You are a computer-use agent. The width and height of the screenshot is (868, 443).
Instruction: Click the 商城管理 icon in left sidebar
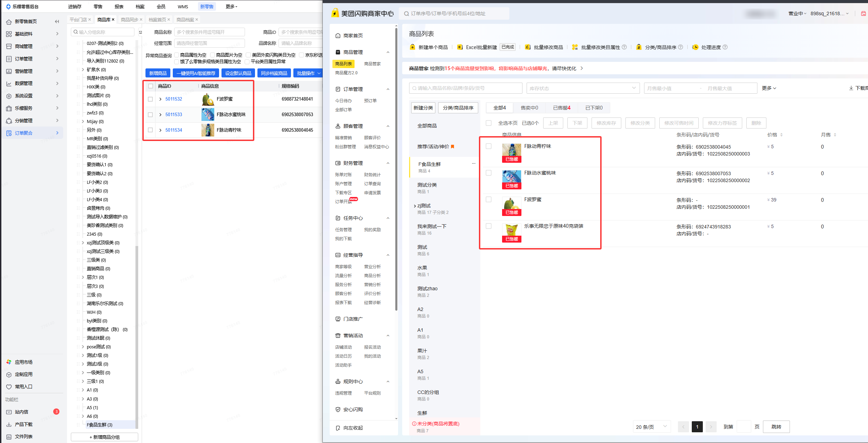pos(9,46)
